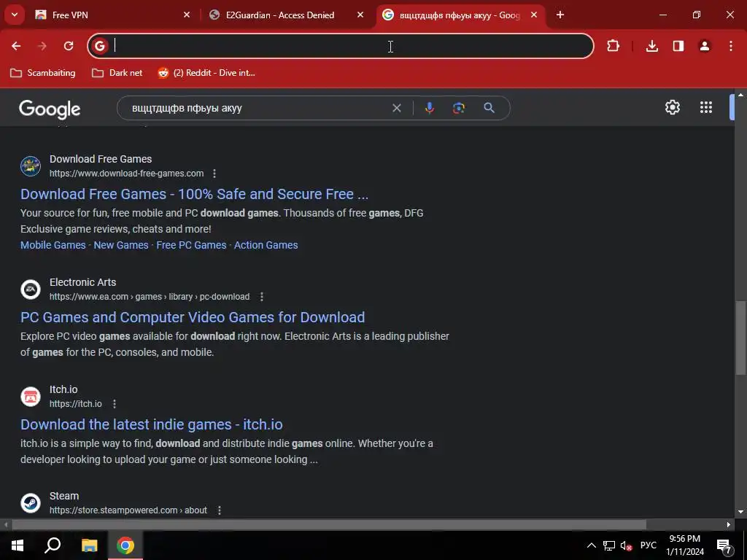Viewport: 747px width, 560px height.
Task: Click the horizontal scrollbar thumb
Action: [329, 525]
